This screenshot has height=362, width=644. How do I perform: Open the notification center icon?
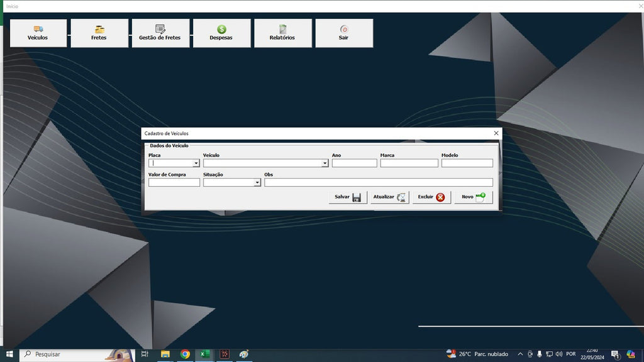[x=615, y=354]
